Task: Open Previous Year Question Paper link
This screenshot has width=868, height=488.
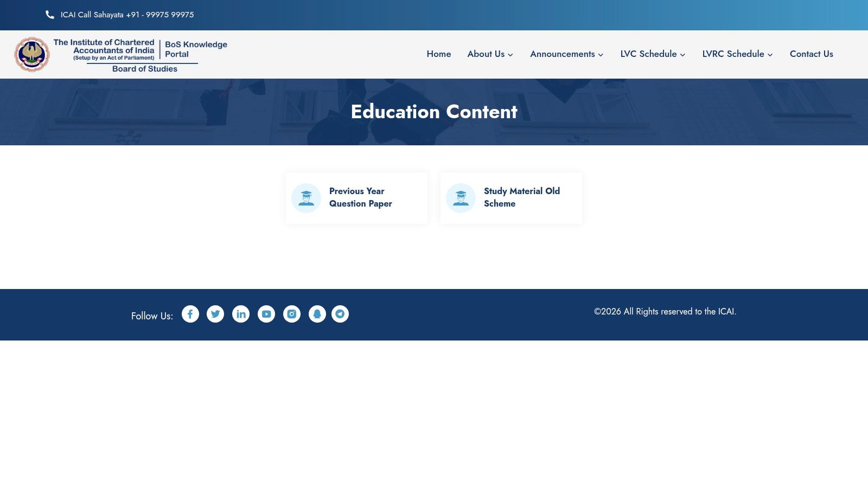Action: [x=361, y=197]
